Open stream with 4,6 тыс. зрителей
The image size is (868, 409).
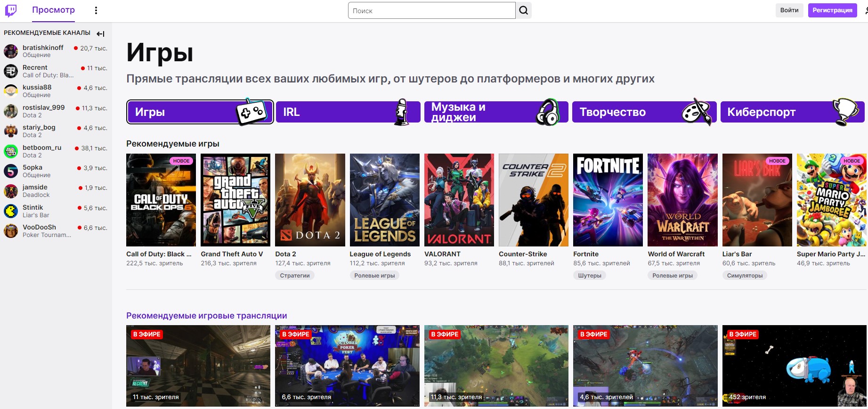(x=645, y=366)
